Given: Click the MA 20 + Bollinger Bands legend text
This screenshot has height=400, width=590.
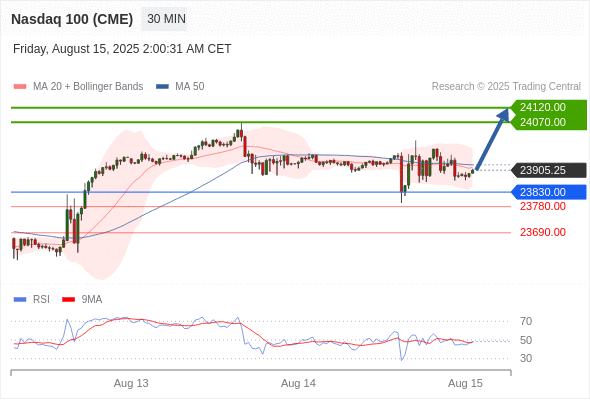Looking at the screenshot, I should [x=88, y=87].
